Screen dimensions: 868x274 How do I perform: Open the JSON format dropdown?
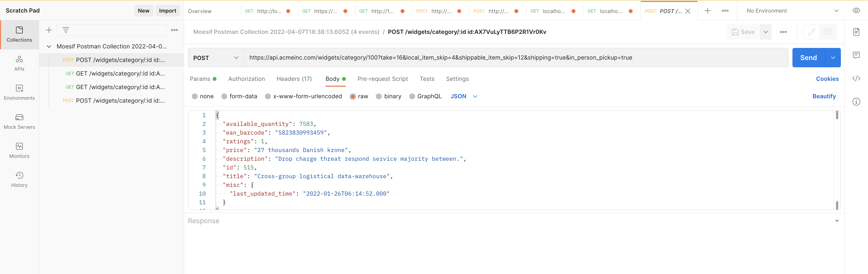coord(464,96)
